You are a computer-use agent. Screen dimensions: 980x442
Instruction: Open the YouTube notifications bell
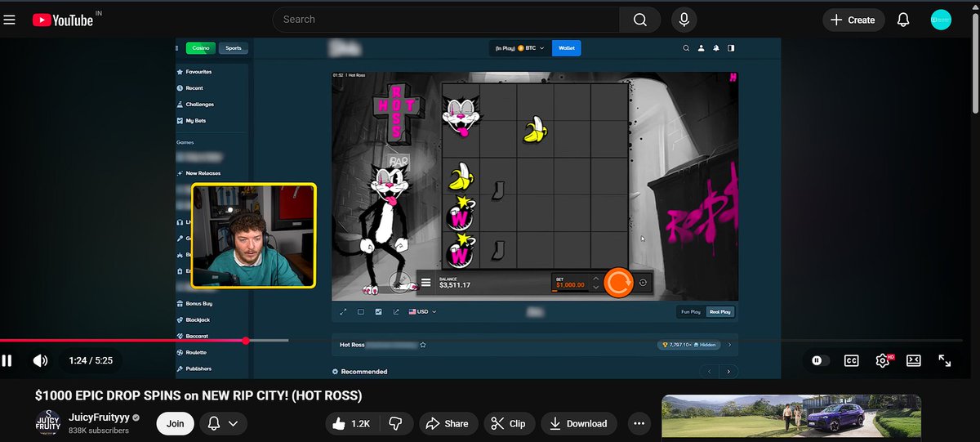coord(903,20)
